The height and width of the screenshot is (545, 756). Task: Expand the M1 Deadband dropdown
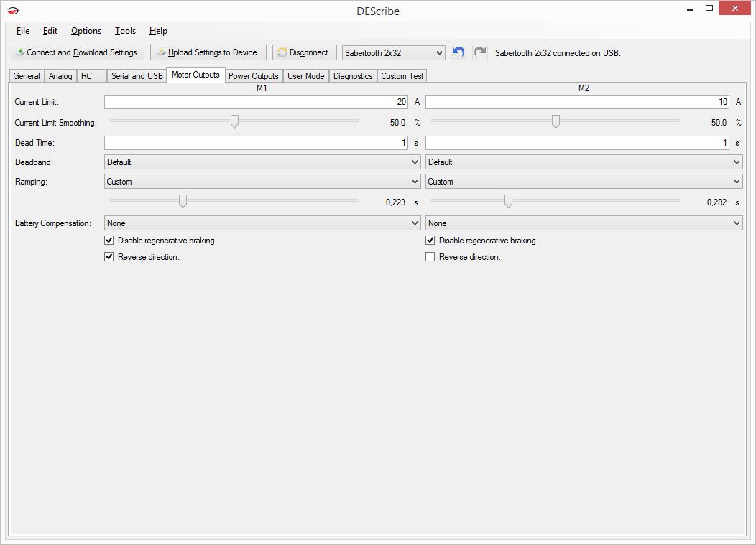(262, 162)
